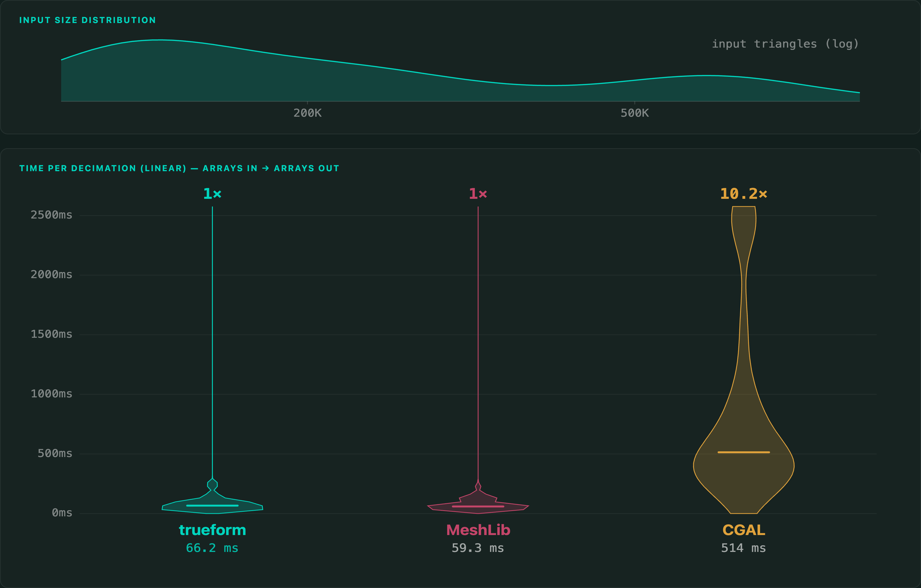Select the "0ms" y-axis label
The width and height of the screenshot is (921, 588).
coord(62,513)
